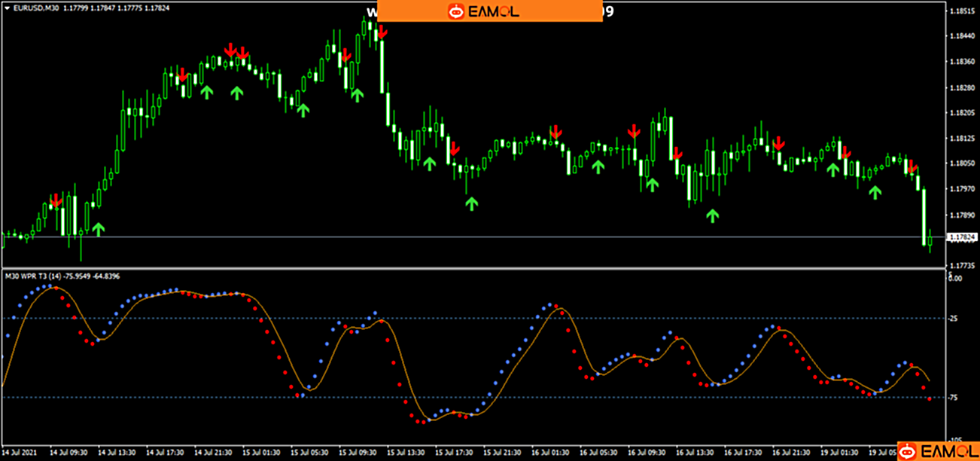Click the rightmost green up arrow on the chart
This screenshot has height=461, width=980.
click(x=875, y=192)
